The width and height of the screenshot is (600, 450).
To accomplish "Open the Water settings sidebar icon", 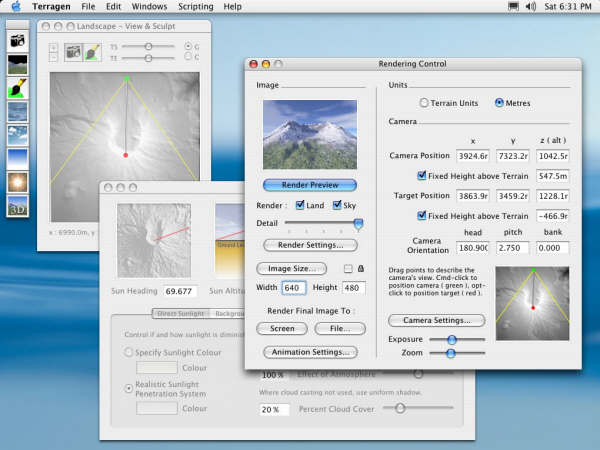I will (x=18, y=111).
